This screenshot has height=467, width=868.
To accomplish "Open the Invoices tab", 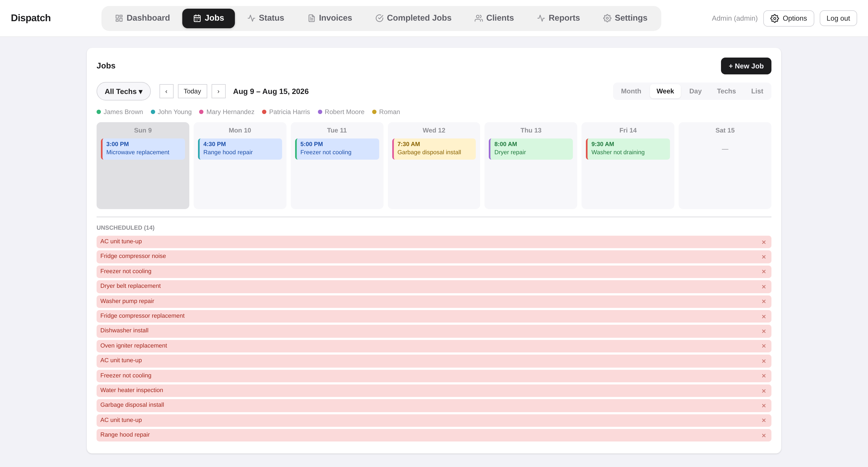I will tap(330, 18).
